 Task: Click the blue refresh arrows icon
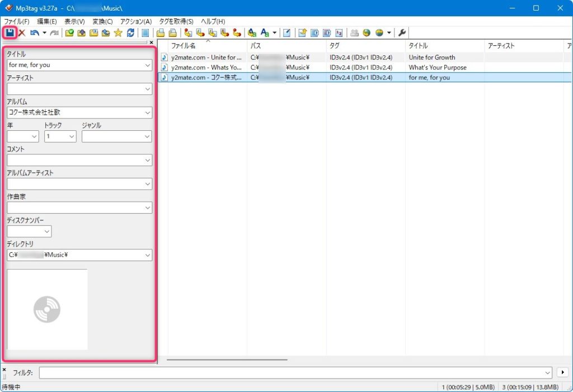point(130,33)
